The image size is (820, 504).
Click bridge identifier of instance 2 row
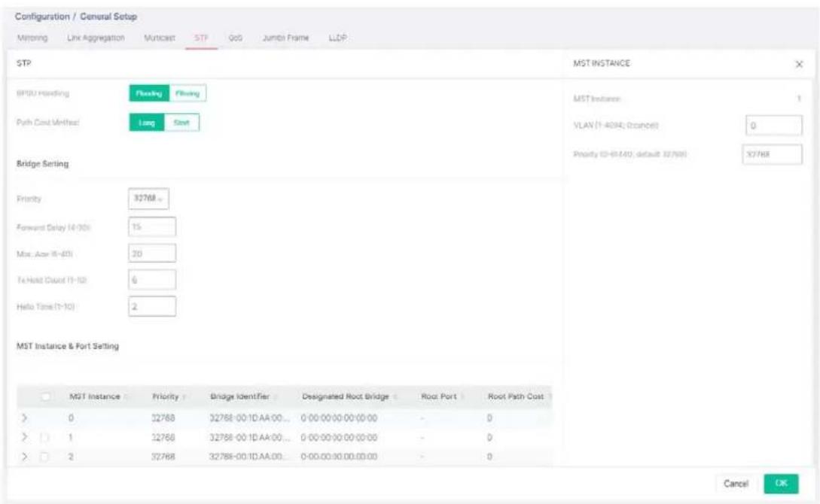click(x=249, y=457)
